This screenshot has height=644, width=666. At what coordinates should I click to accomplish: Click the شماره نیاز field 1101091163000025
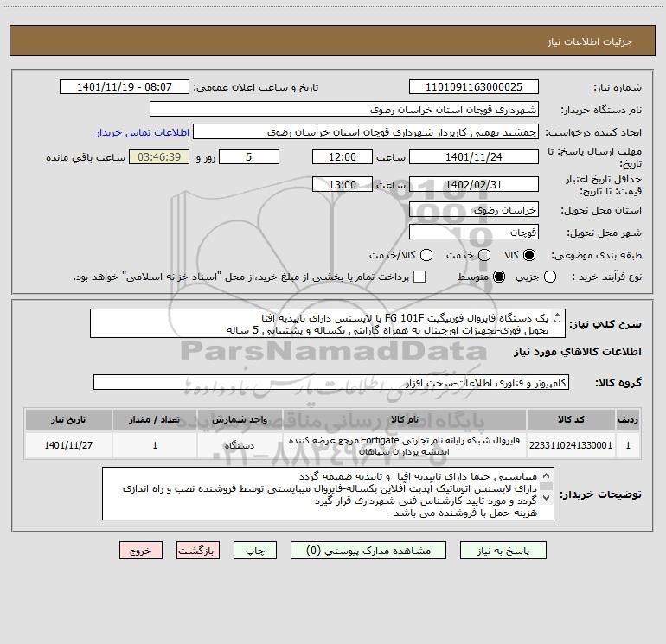point(474,87)
